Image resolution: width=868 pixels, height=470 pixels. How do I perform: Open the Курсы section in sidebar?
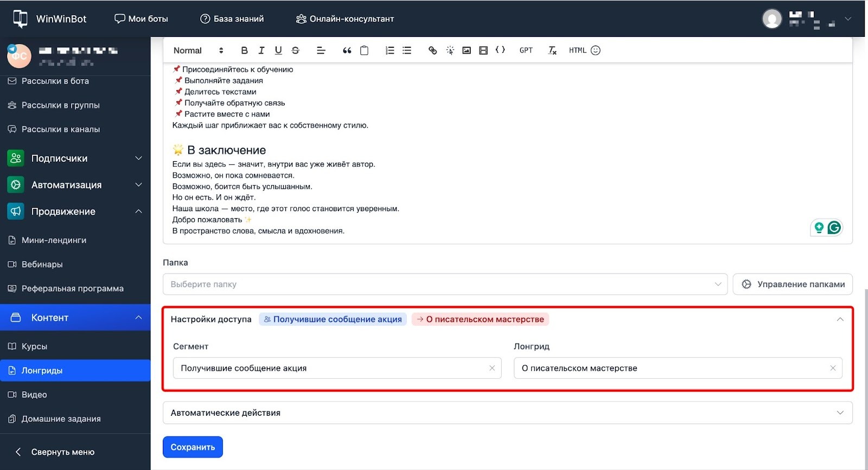[x=34, y=346]
